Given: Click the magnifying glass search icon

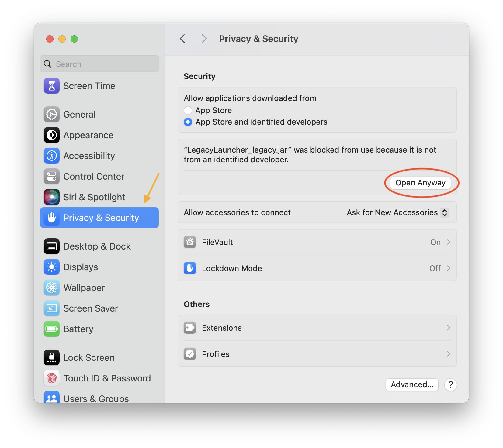Looking at the screenshot, I should [x=48, y=64].
